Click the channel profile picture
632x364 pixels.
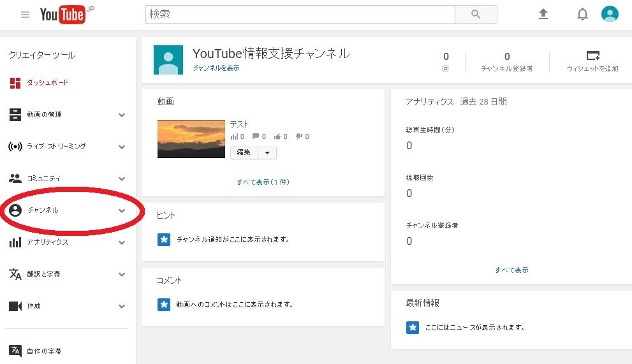[168, 60]
